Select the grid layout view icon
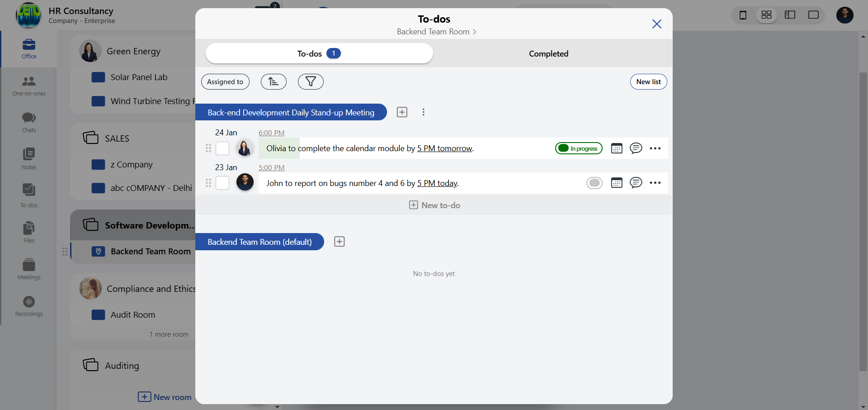The width and height of the screenshot is (868, 410). click(x=766, y=15)
